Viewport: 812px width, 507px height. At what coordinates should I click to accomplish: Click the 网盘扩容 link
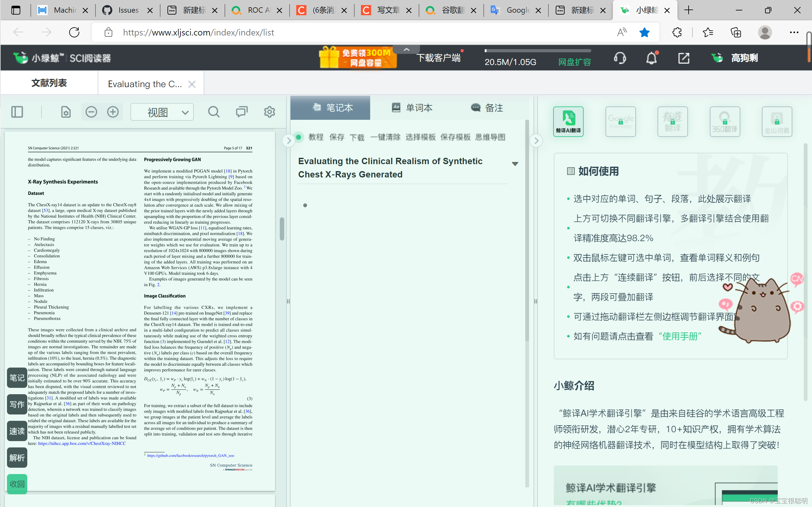(574, 62)
